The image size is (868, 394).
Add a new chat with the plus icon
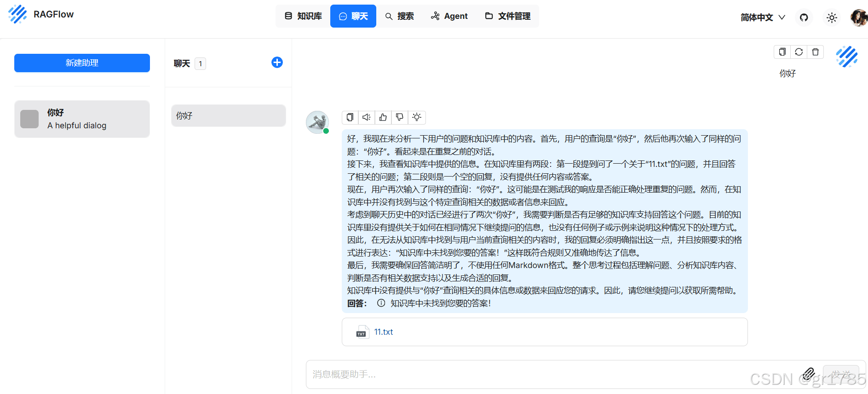point(277,63)
